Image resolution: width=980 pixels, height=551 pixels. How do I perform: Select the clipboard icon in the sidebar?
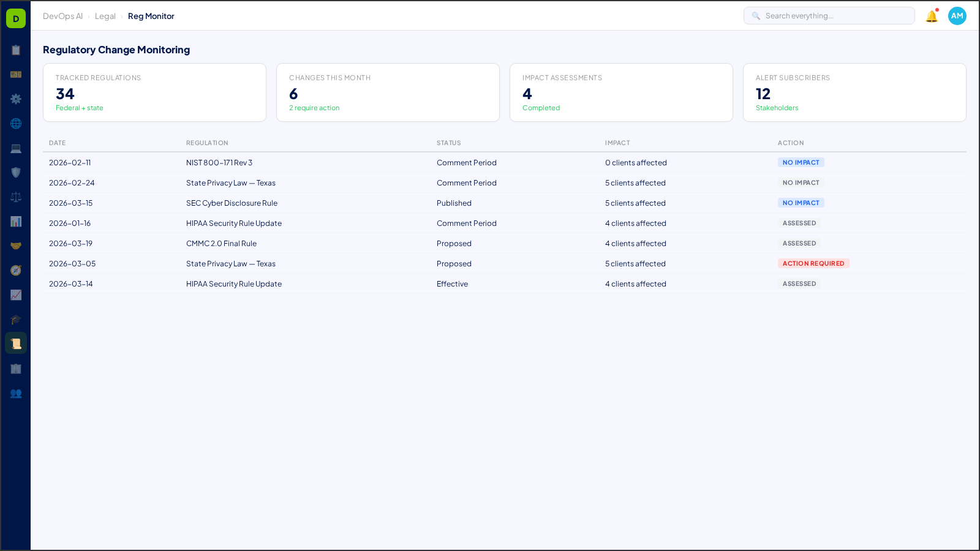pos(16,50)
